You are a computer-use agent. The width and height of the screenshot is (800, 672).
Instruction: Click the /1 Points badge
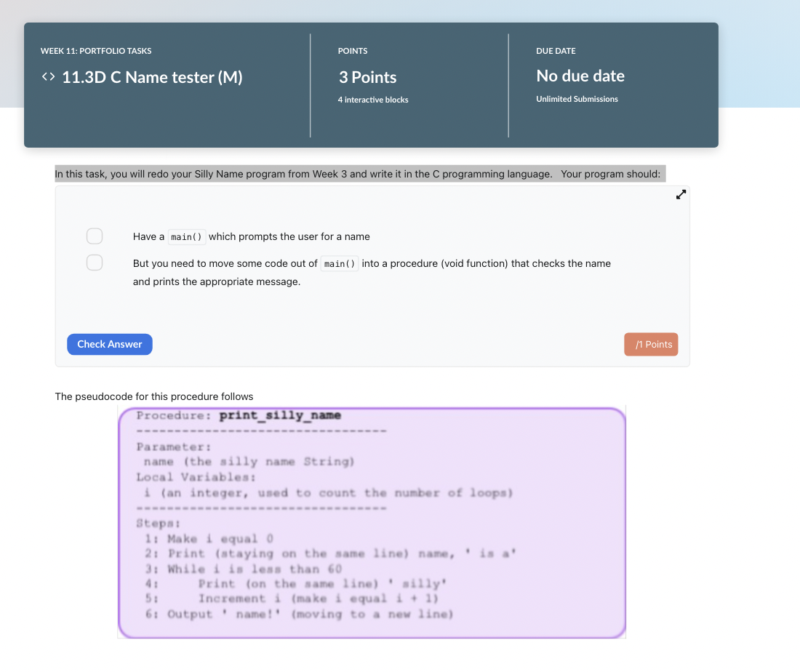click(x=651, y=344)
